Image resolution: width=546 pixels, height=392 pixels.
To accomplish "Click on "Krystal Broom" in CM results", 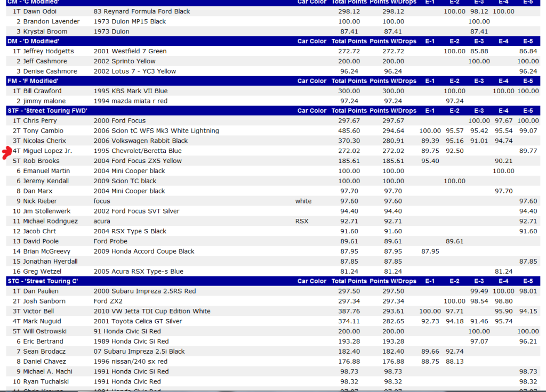I will click(45, 31).
